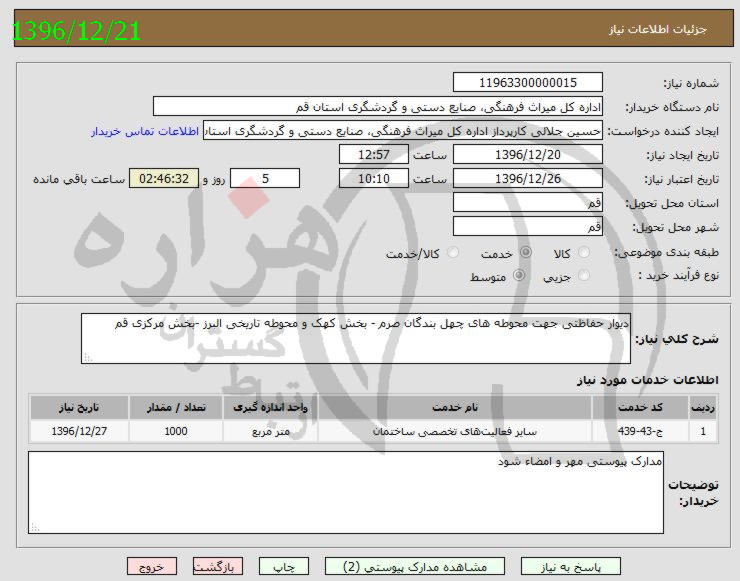Click the خروج exit button

coord(152,566)
